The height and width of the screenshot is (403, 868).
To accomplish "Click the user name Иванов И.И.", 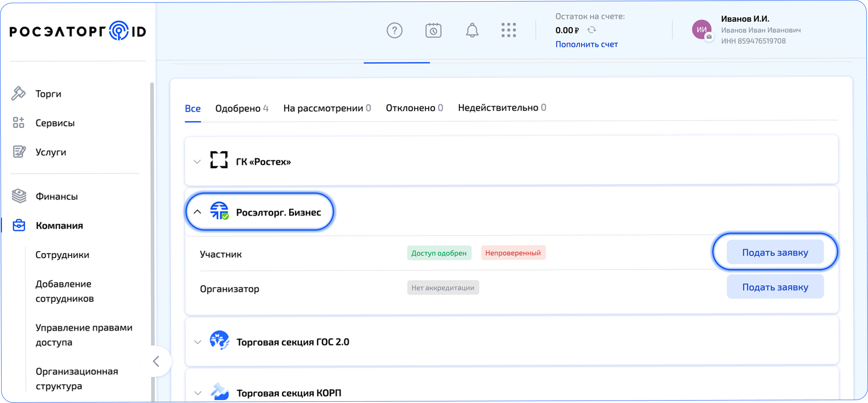I will click(x=745, y=19).
